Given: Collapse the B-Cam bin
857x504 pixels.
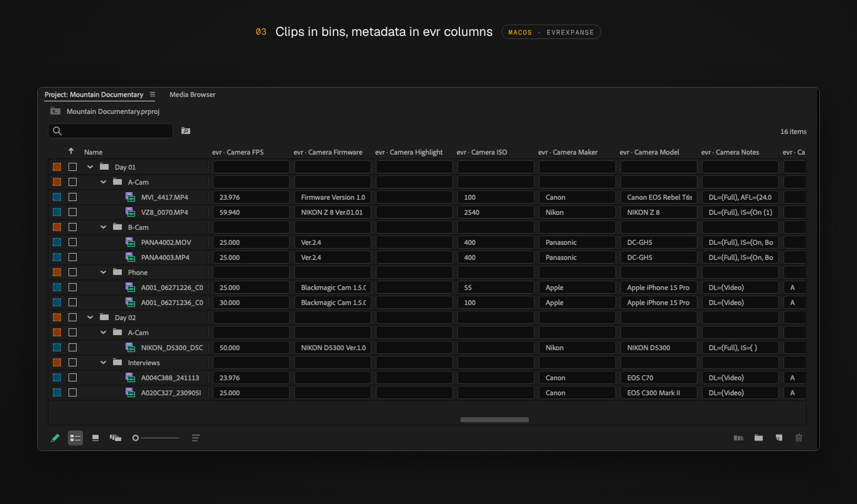Looking at the screenshot, I should pos(103,227).
